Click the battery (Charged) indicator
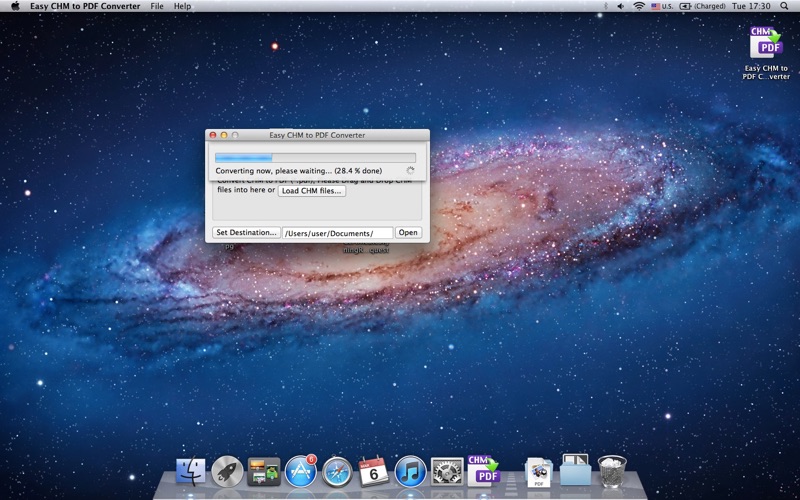Viewport: 800px width, 500px height. coord(703,6)
